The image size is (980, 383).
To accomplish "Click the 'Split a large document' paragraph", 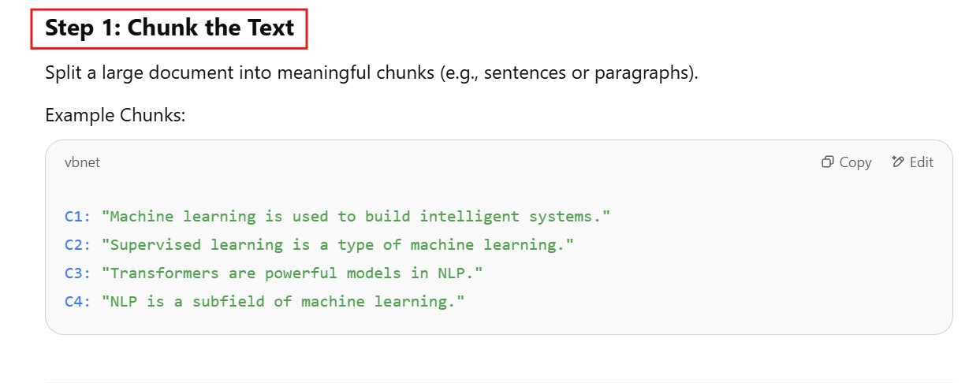I will point(371,73).
